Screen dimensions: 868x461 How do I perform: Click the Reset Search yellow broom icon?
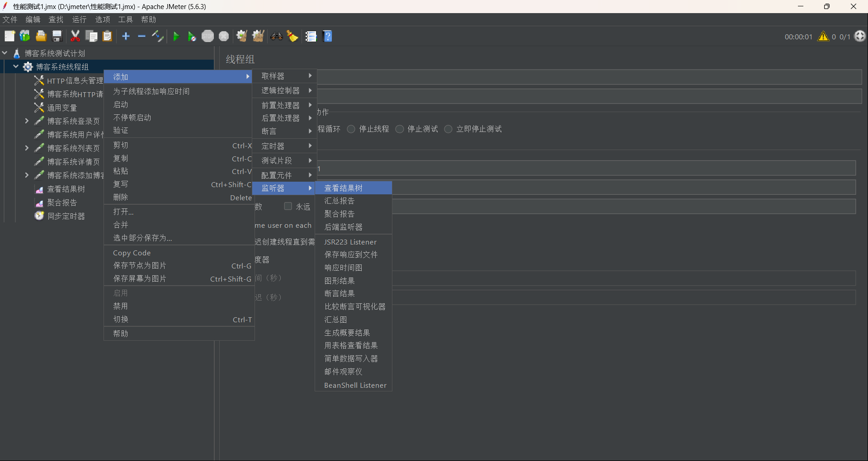pyautogui.click(x=292, y=36)
